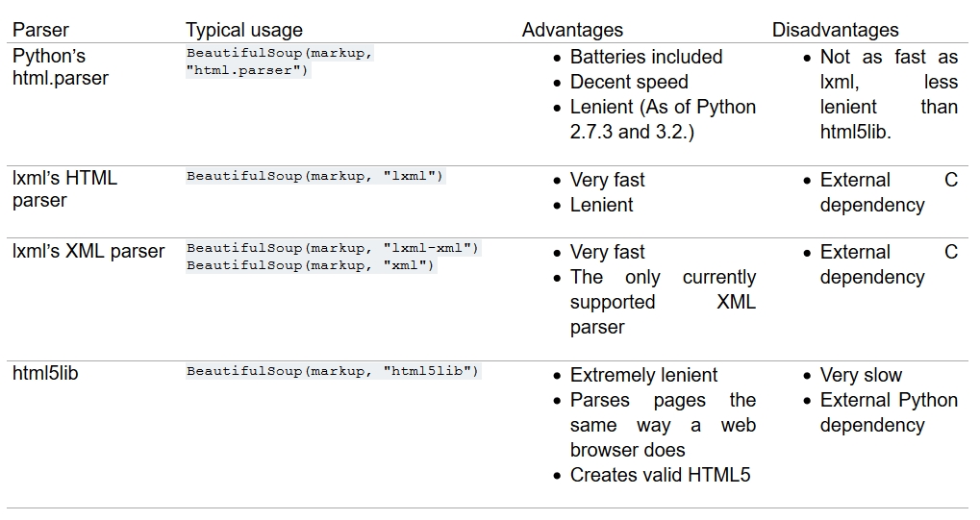Click the "Advantages" column header

point(572,30)
